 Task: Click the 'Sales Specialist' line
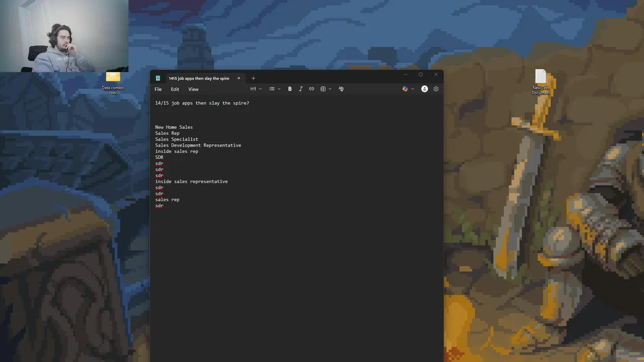pyautogui.click(x=177, y=139)
